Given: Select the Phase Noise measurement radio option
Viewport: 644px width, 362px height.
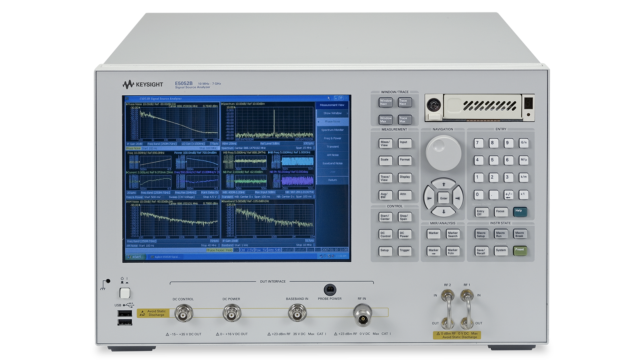Looking at the screenshot, I should [332, 121].
